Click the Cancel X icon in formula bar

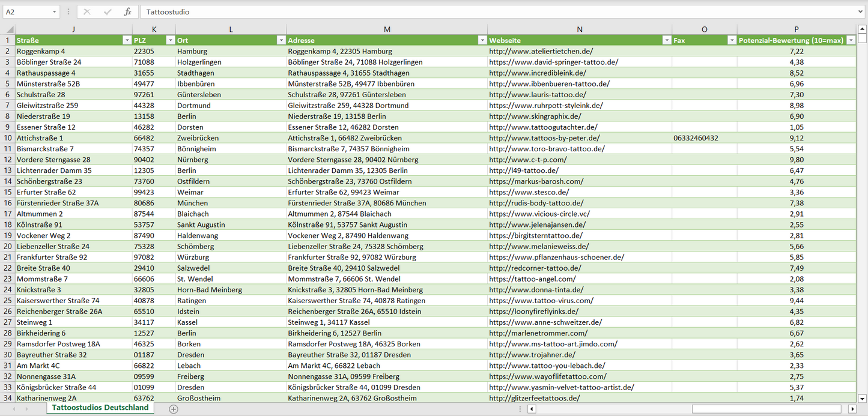[87, 12]
